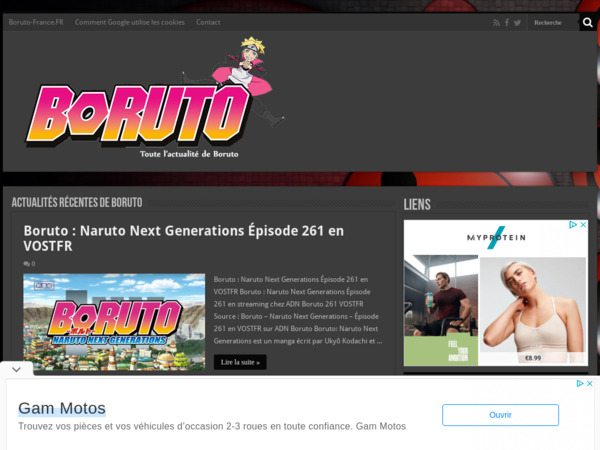Click the Toute l'actualité de Boruto tagline

[x=189, y=154]
